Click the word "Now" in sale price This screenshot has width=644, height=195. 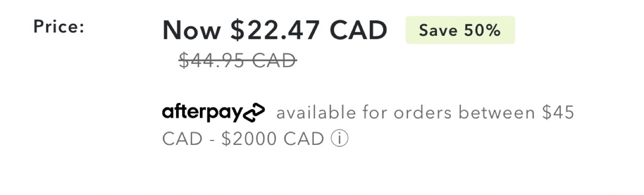coord(191,30)
